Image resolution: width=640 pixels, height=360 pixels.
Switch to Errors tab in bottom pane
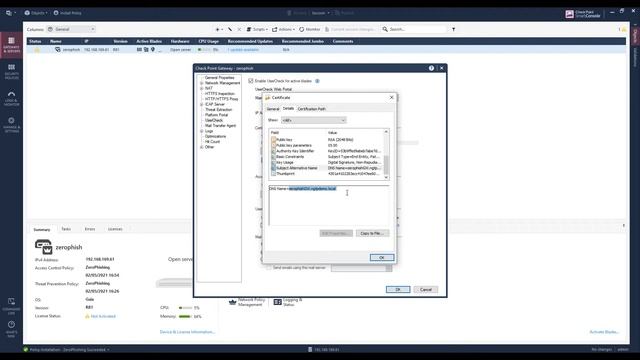[x=90, y=229]
